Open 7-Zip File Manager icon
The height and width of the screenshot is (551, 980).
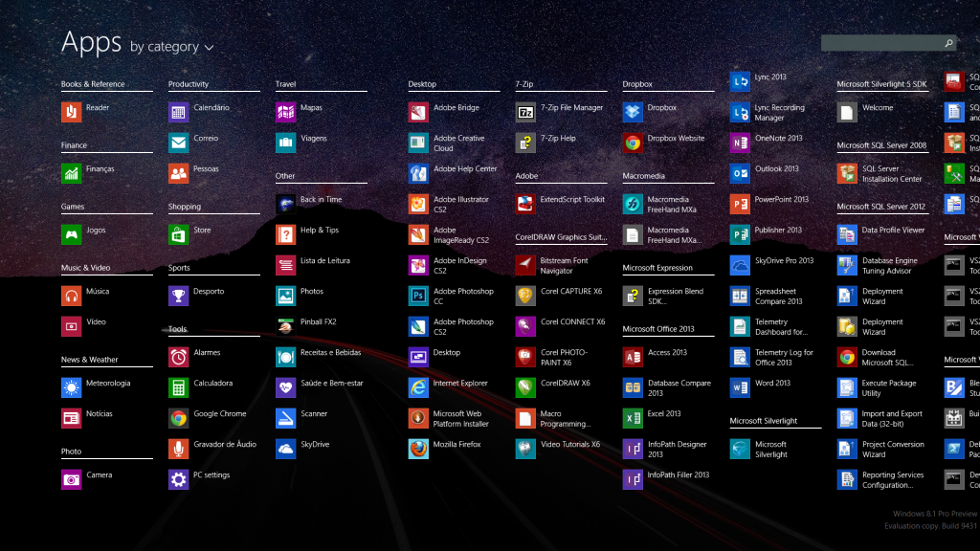coord(524,113)
